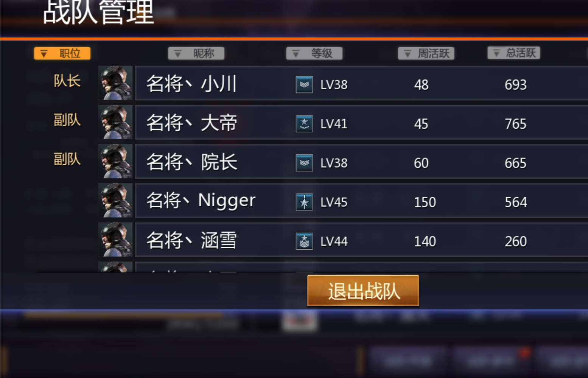Click the rank badge in the 院长 row
Screen dimensions: 588x378
click(x=304, y=163)
